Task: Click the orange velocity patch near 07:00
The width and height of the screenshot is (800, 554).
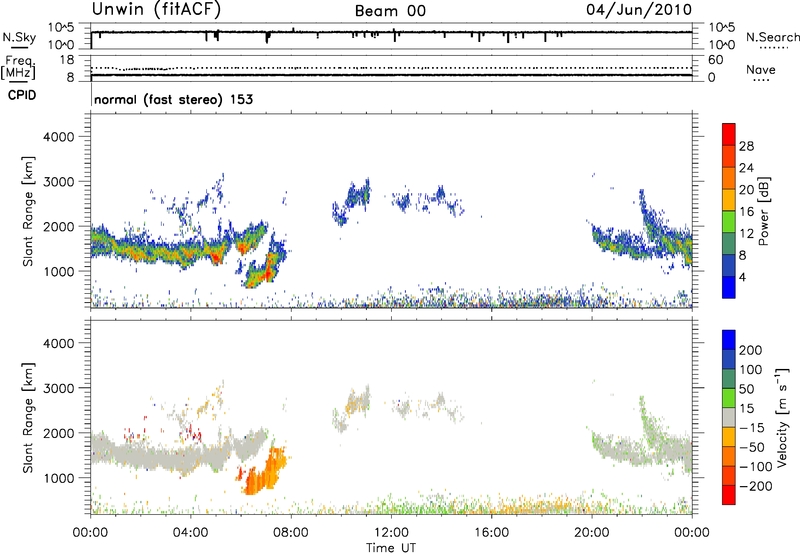Action: click(x=263, y=474)
